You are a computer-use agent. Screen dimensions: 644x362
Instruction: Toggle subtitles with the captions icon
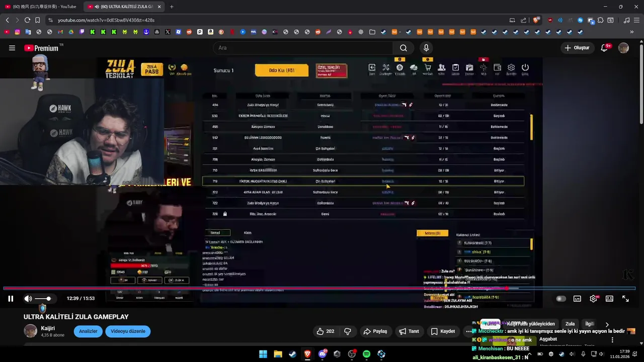click(x=577, y=299)
